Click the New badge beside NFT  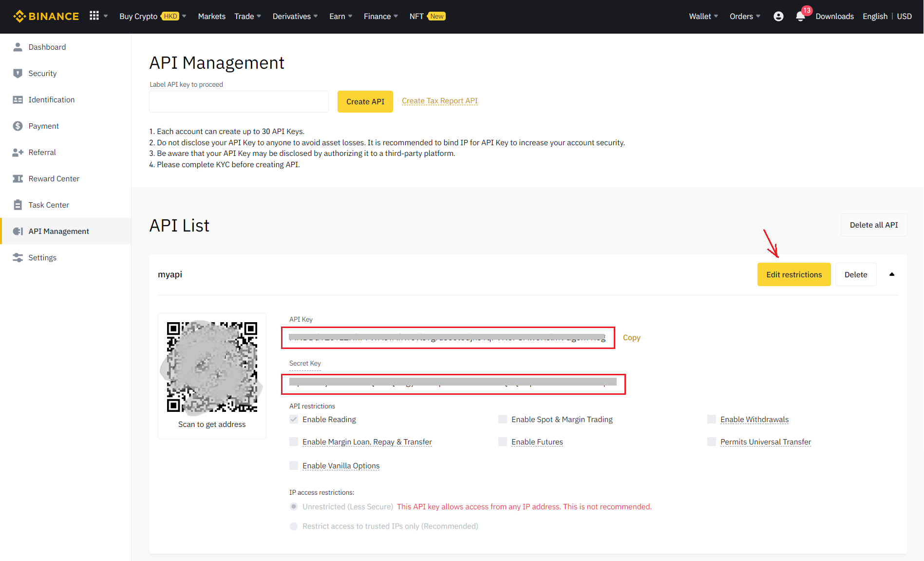click(437, 16)
